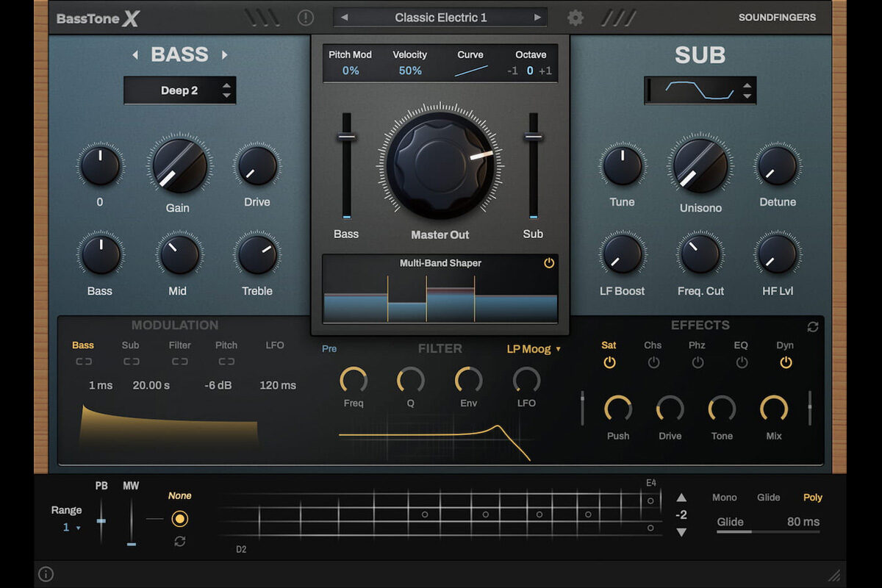Go to previous preset with left arrow

344,17
